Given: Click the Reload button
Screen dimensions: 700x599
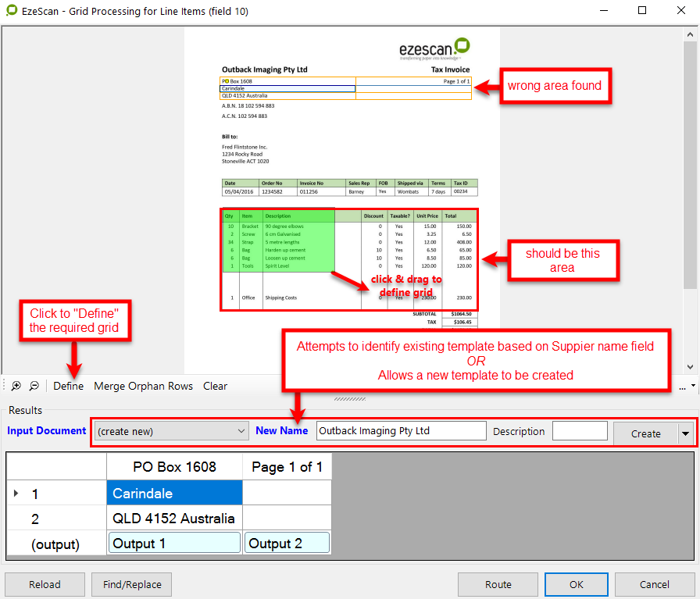Looking at the screenshot, I should point(45,584).
